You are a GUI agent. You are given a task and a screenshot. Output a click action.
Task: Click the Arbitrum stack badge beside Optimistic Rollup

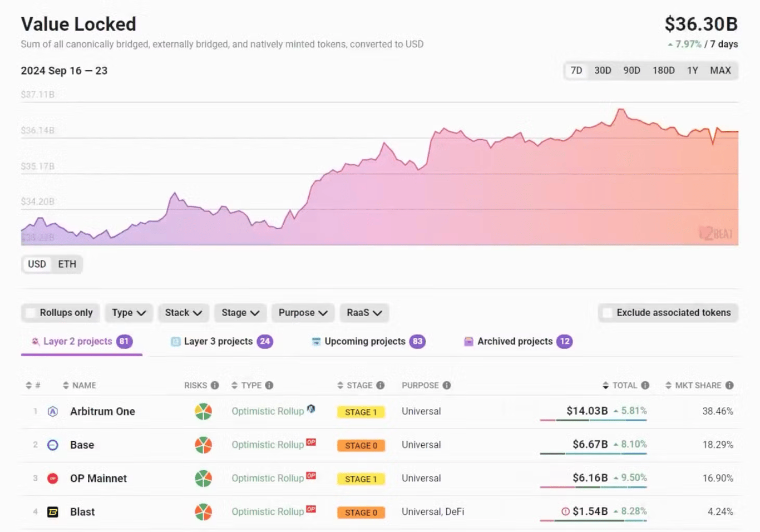point(311,409)
